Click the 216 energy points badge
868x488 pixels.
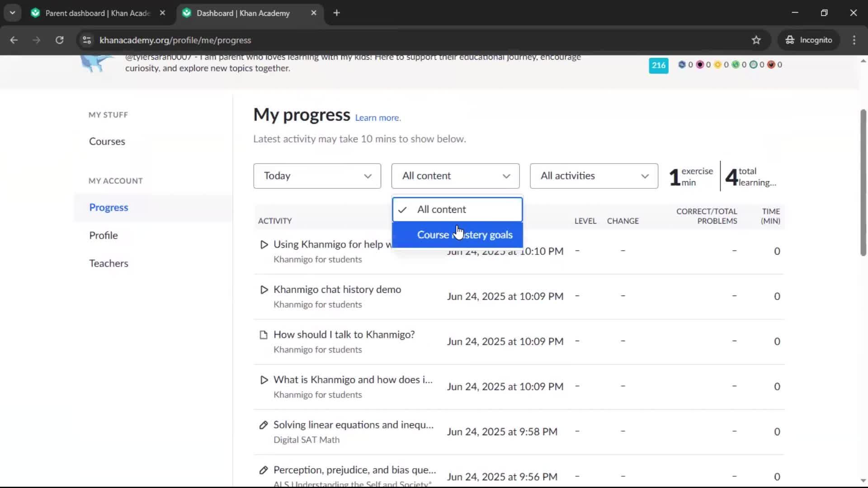point(658,65)
